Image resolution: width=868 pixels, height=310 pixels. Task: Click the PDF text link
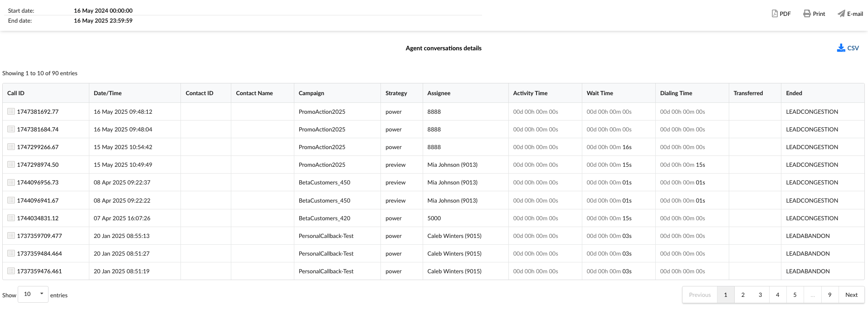tap(785, 14)
